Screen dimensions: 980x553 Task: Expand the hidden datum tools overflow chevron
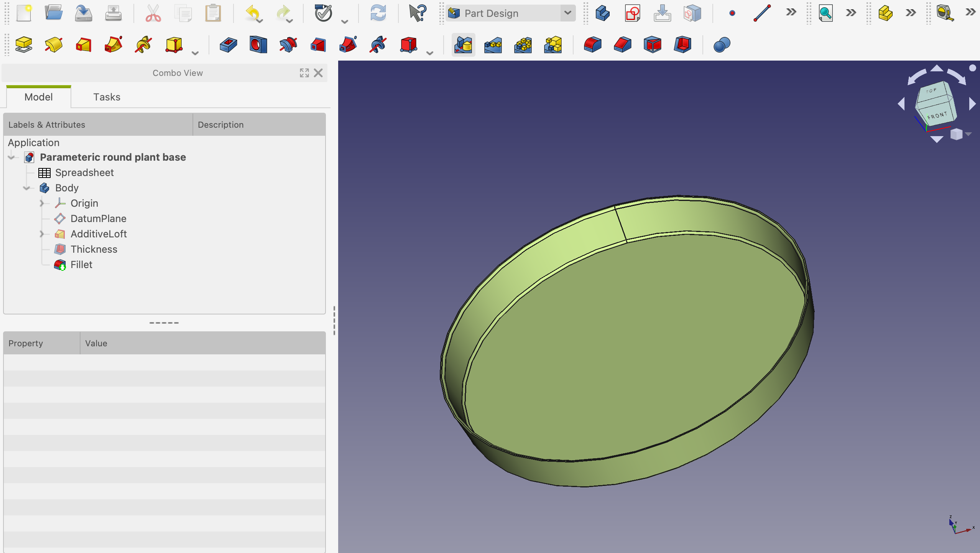pos(791,13)
